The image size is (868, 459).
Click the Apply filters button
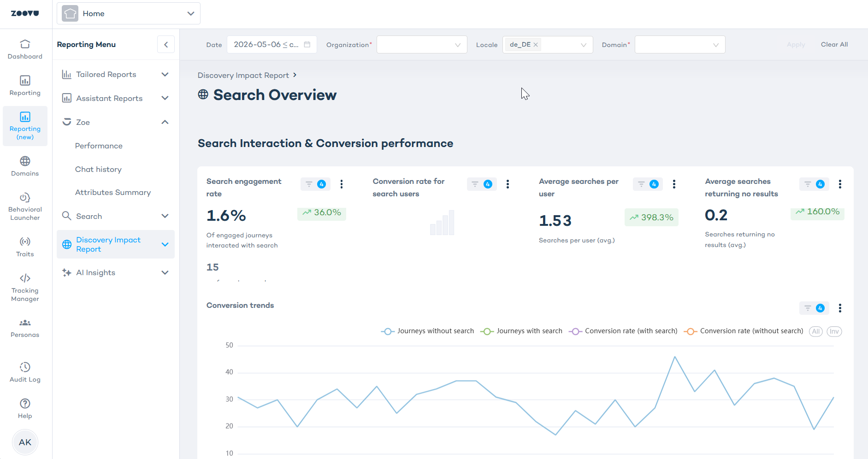click(796, 45)
